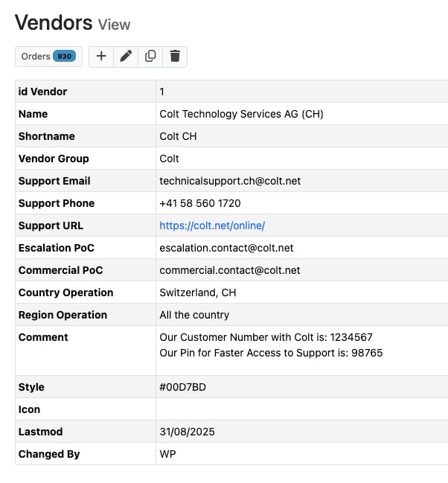The image size is (448, 483).
Task: Click the plus icon to add vendor
Action: point(102,57)
